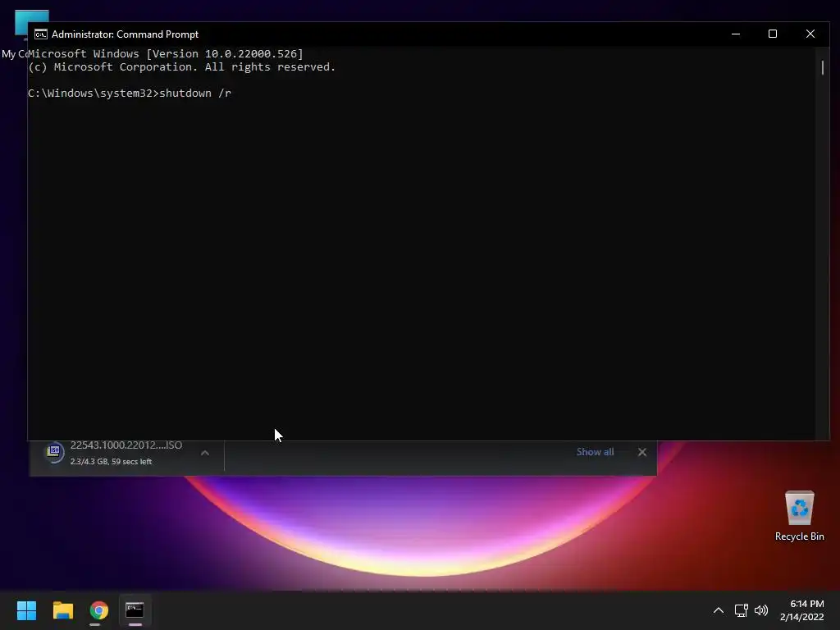Open the volume speaker icon
The width and height of the screenshot is (840, 630).
760,610
